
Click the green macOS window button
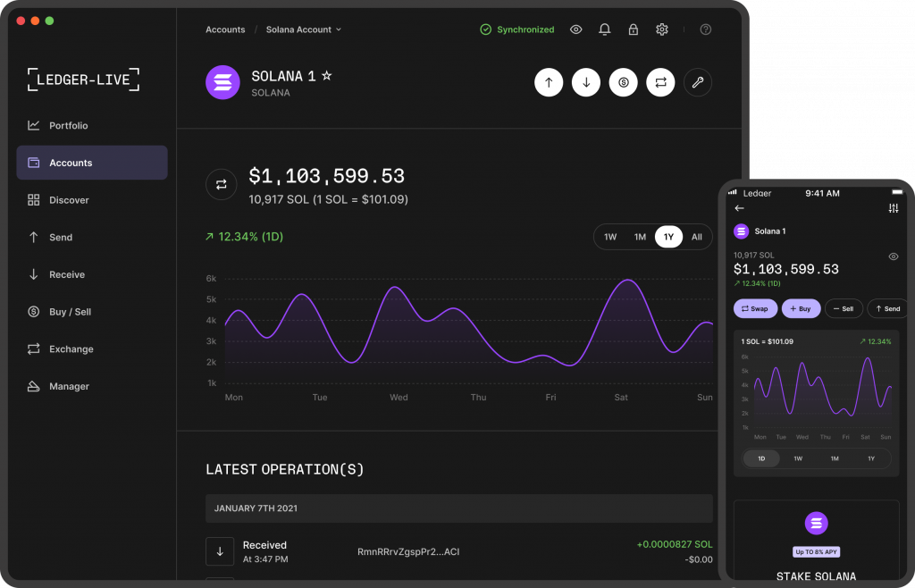[50, 21]
